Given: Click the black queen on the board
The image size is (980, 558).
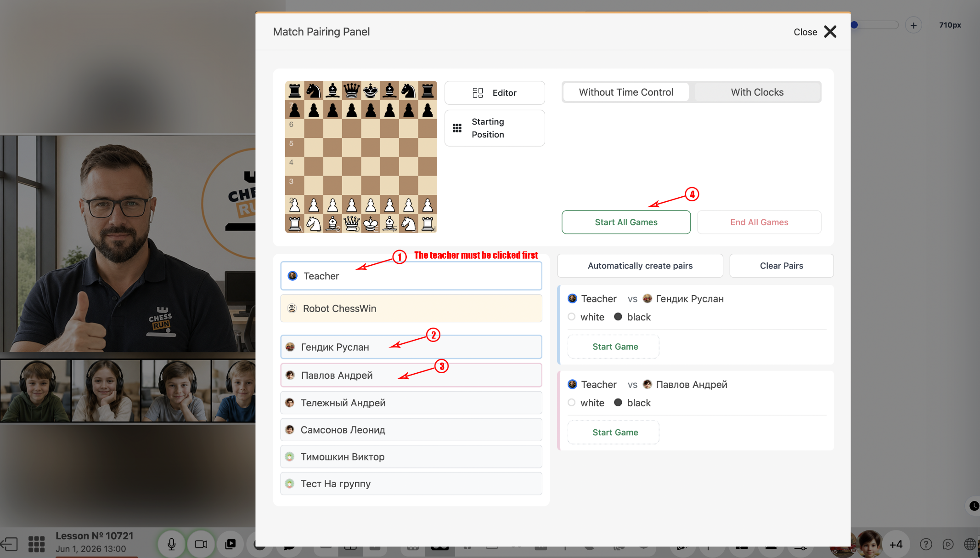Looking at the screenshot, I should click(351, 90).
